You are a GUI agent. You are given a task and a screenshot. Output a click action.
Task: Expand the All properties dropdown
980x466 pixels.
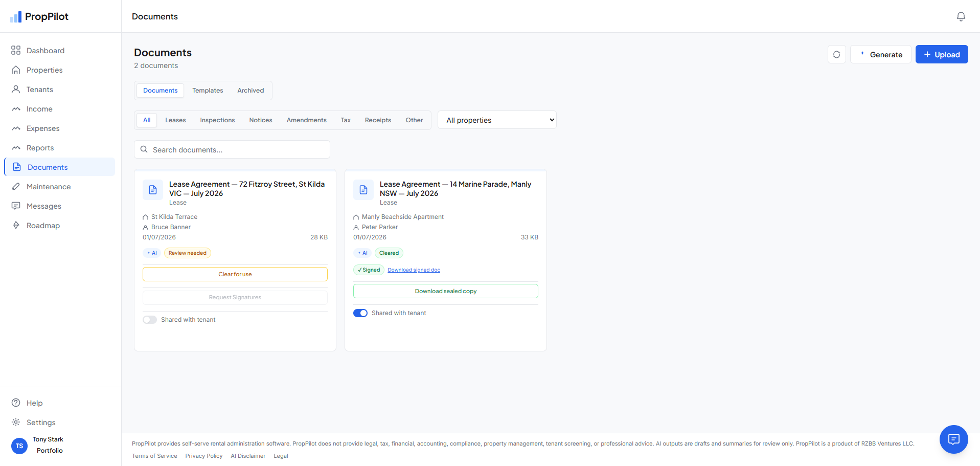pyautogui.click(x=497, y=120)
